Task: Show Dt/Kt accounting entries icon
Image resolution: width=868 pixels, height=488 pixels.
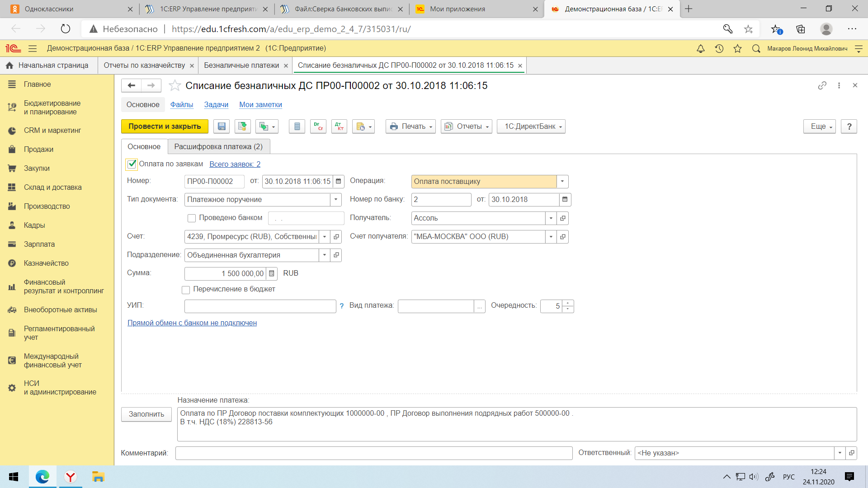Action: (x=318, y=127)
